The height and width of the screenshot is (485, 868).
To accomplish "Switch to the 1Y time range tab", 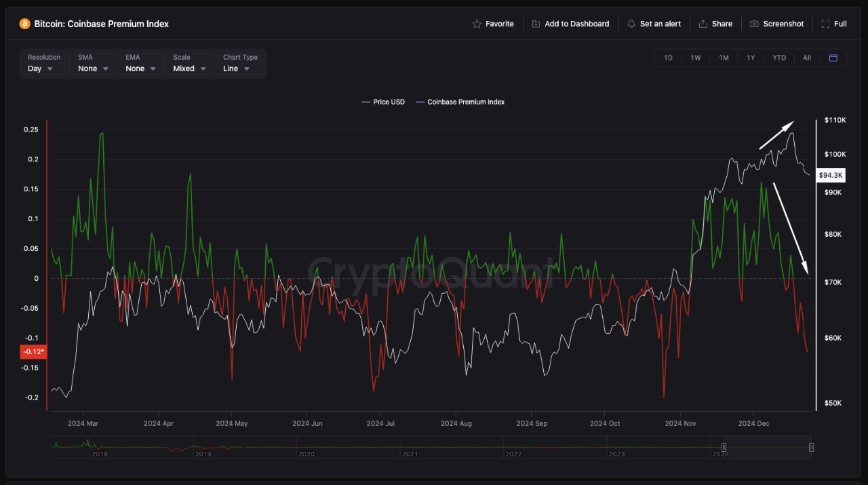I will click(751, 58).
